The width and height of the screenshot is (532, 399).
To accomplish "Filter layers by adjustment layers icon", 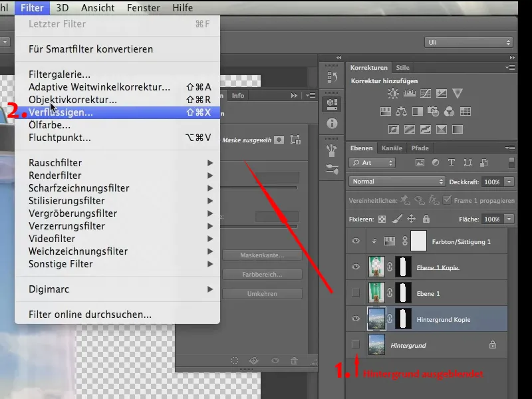I will click(436, 163).
